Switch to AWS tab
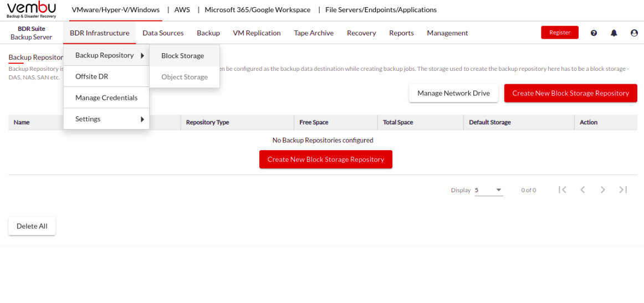 pyautogui.click(x=182, y=10)
